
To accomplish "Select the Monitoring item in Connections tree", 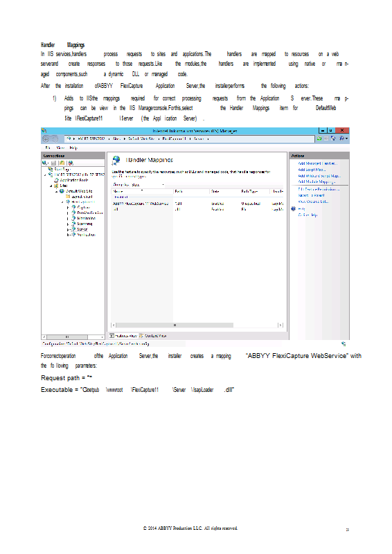I will [x=87, y=218].
